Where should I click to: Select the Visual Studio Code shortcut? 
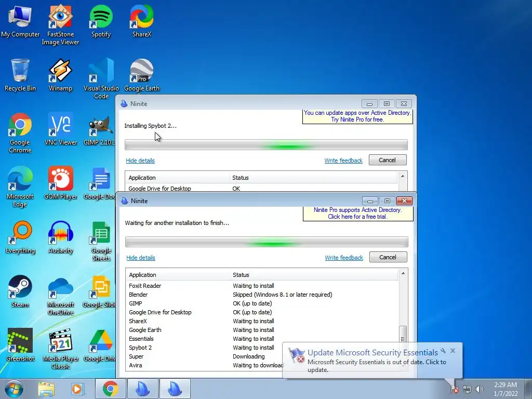click(x=101, y=79)
